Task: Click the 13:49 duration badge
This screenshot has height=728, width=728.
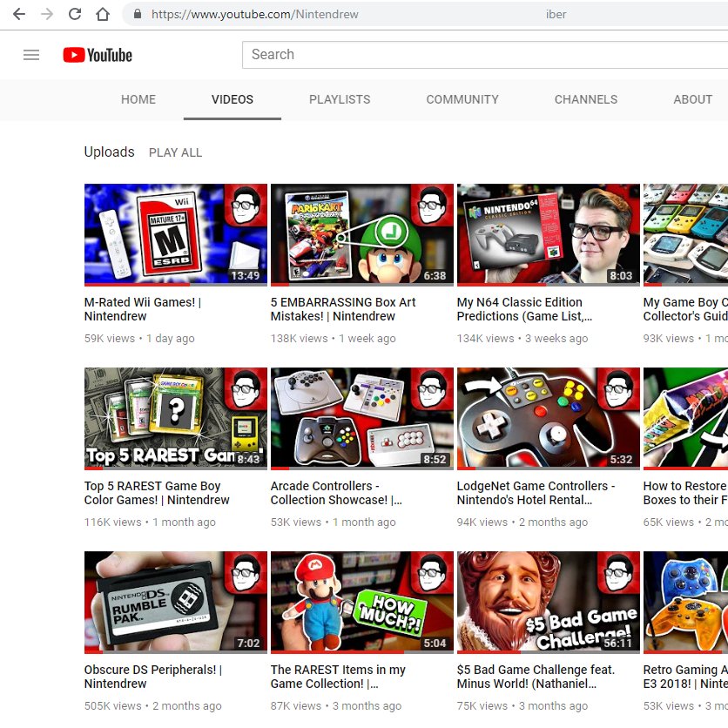Action: 246,276
